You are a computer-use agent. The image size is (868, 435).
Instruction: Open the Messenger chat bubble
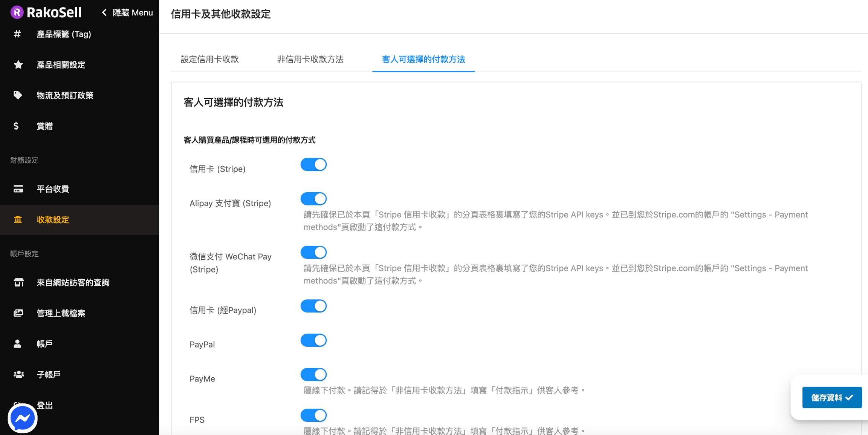(x=23, y=418)
